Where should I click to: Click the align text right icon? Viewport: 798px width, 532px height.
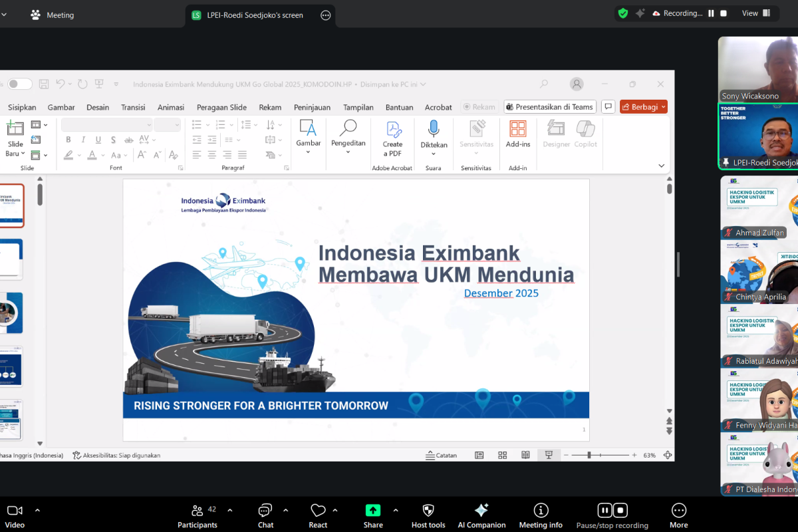click(227, 155)
